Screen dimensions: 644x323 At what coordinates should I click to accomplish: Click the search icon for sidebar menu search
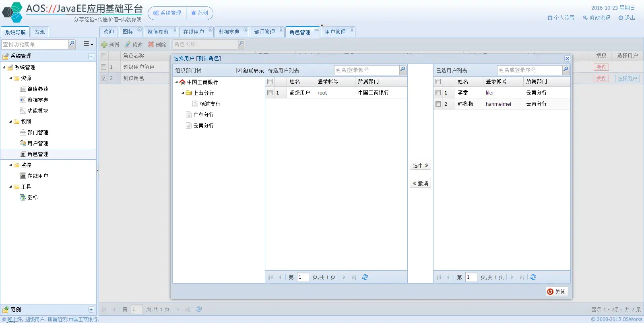tap(72, 44)
